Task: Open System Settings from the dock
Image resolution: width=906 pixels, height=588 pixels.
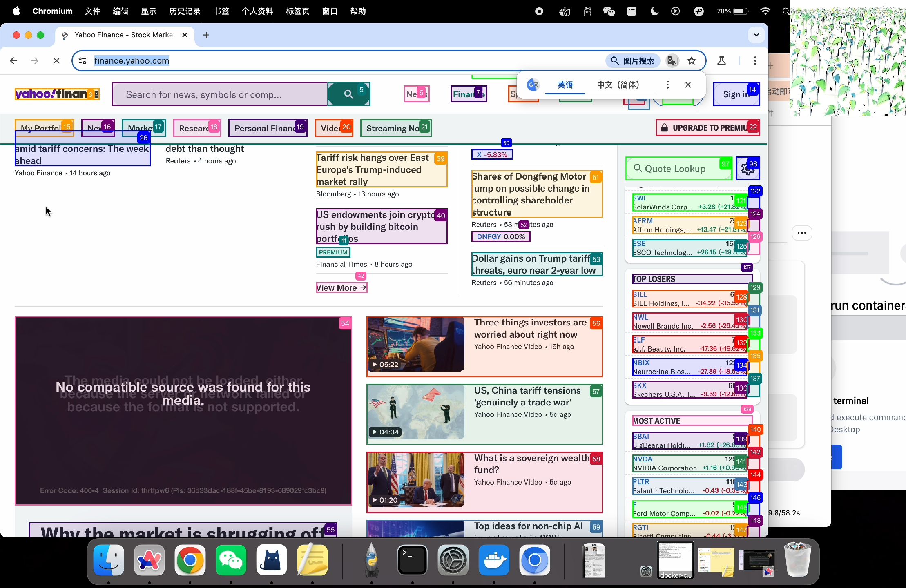Action: [x=453, y=560]
